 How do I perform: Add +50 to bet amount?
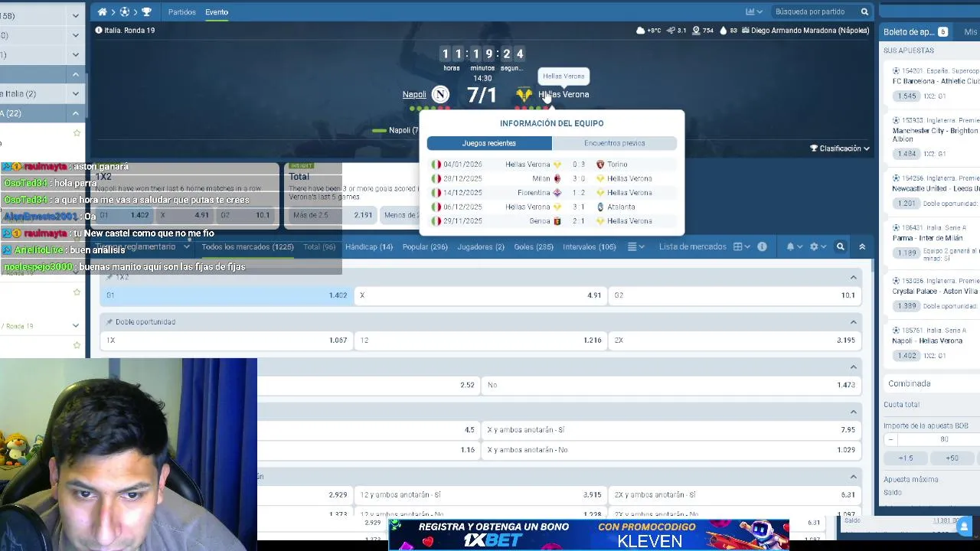[952, 458]
